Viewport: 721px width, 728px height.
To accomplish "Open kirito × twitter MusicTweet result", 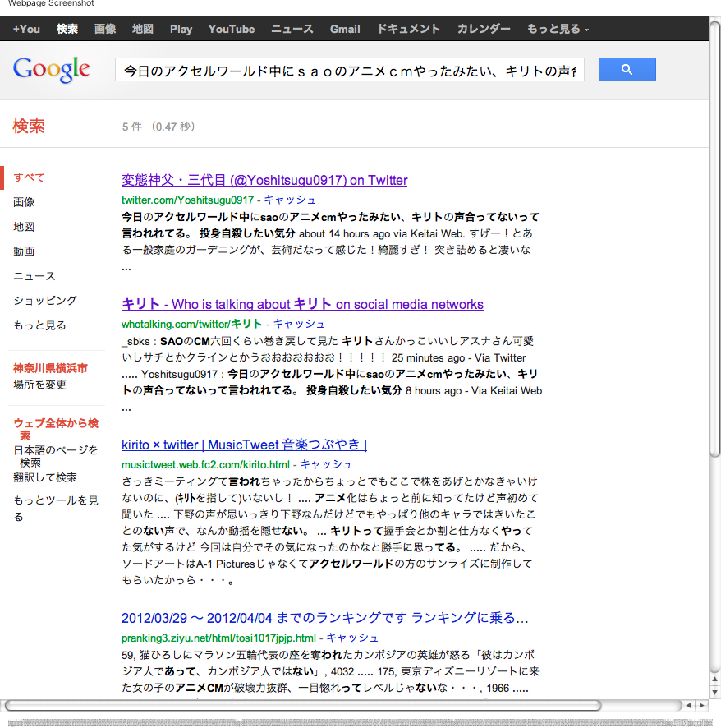I will coord(245,445).
